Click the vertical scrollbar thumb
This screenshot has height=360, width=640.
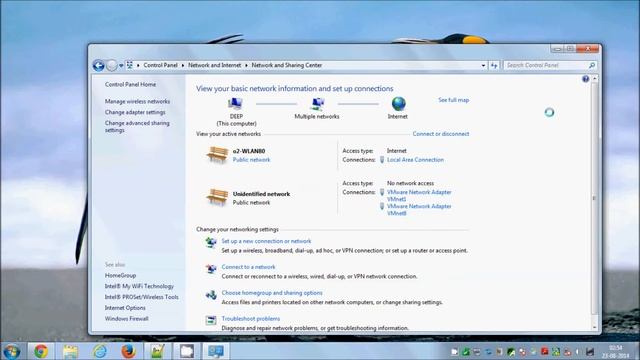coord(594,198)
